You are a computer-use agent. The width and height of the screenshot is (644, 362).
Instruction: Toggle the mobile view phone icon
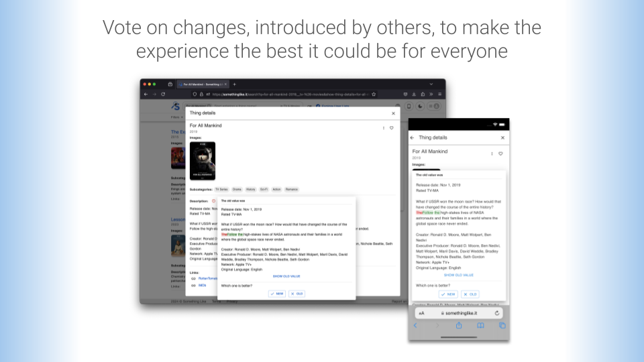coord(409,107)
